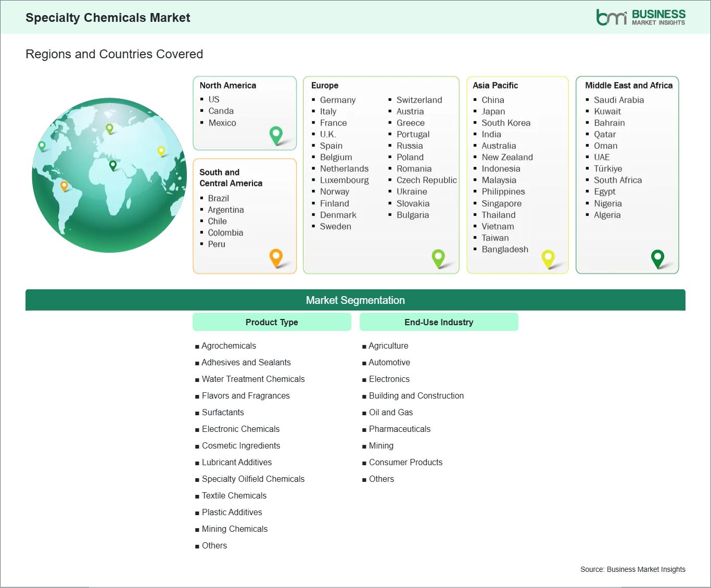
Task: Click the green pin in North America card
Action: (276, 135)
